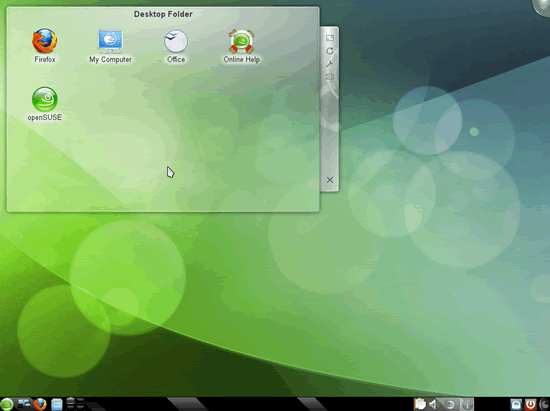Remove the Desktop Folder widget with the X
The image size is (550, 411).
pos(330,180)
